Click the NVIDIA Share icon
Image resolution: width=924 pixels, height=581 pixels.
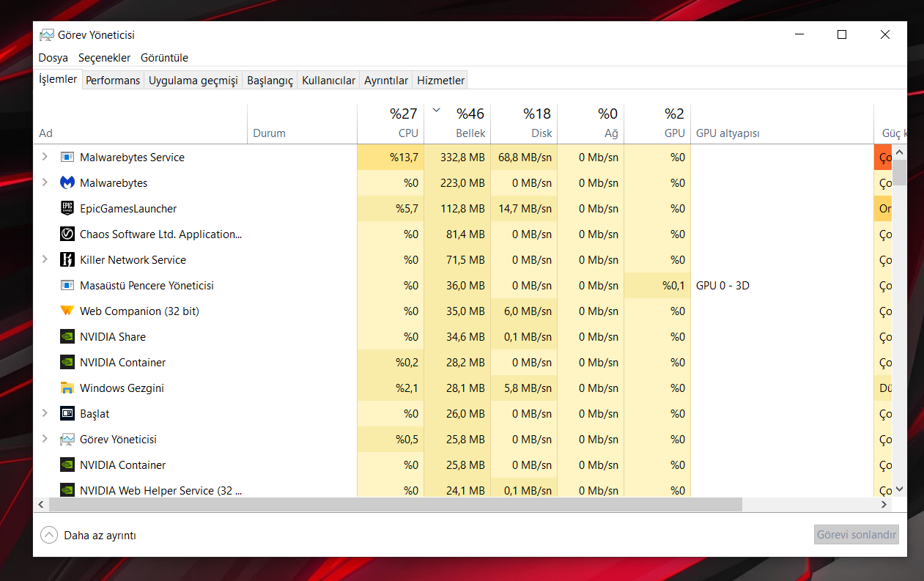[67, 337]
